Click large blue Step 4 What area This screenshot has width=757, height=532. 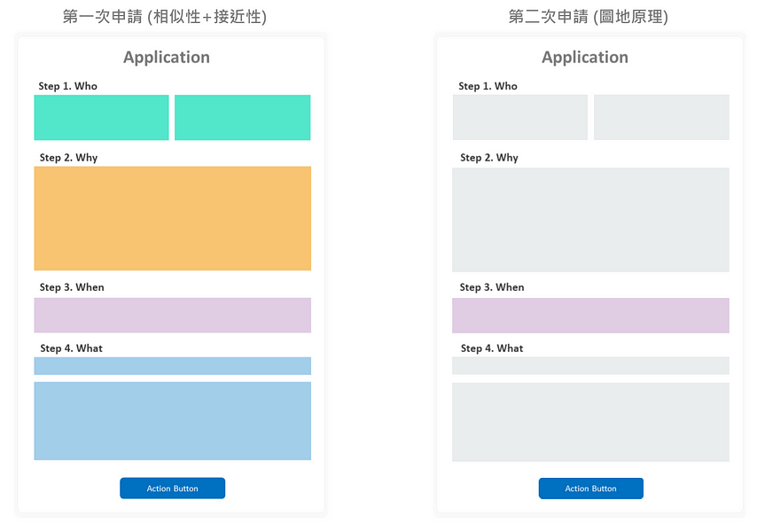pyautogui.click(x=172, y=421)
